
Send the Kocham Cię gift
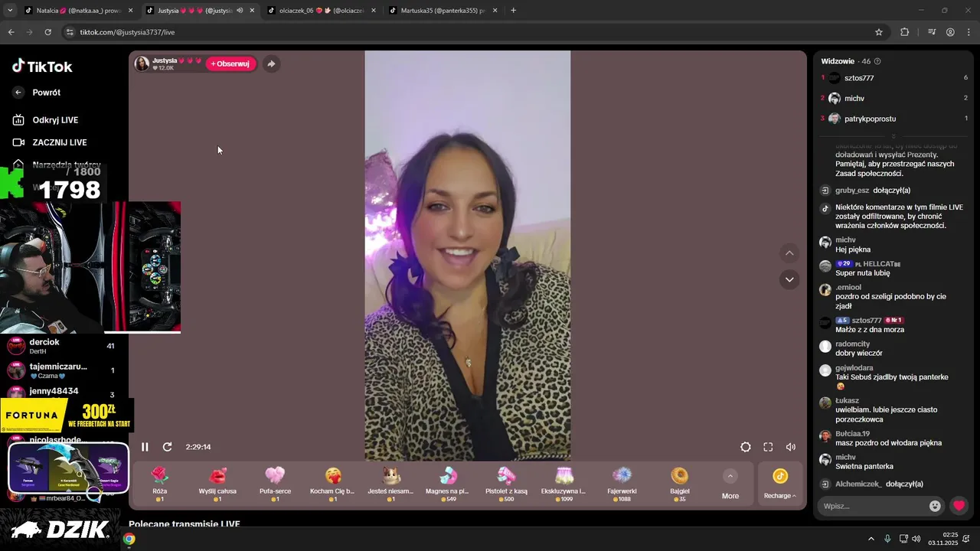coord(332,483)
